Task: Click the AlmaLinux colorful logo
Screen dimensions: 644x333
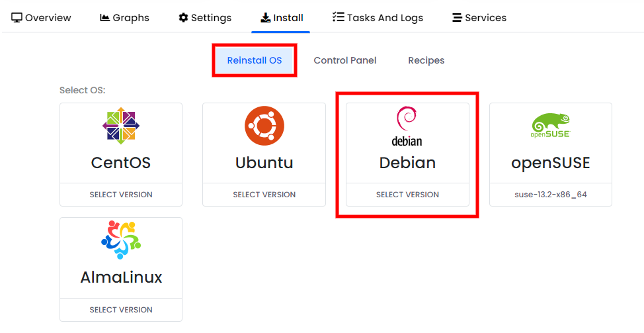Action: coord(121,240)
